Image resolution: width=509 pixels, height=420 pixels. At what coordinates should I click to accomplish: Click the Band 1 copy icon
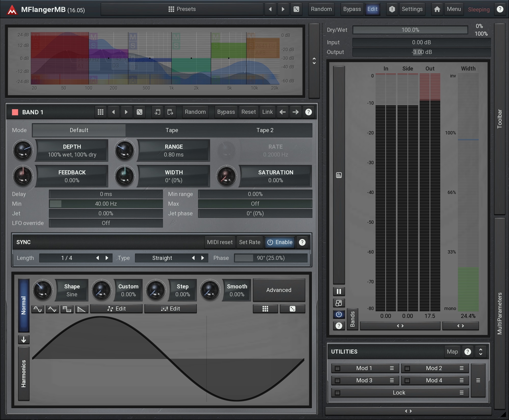pos(157,112)
